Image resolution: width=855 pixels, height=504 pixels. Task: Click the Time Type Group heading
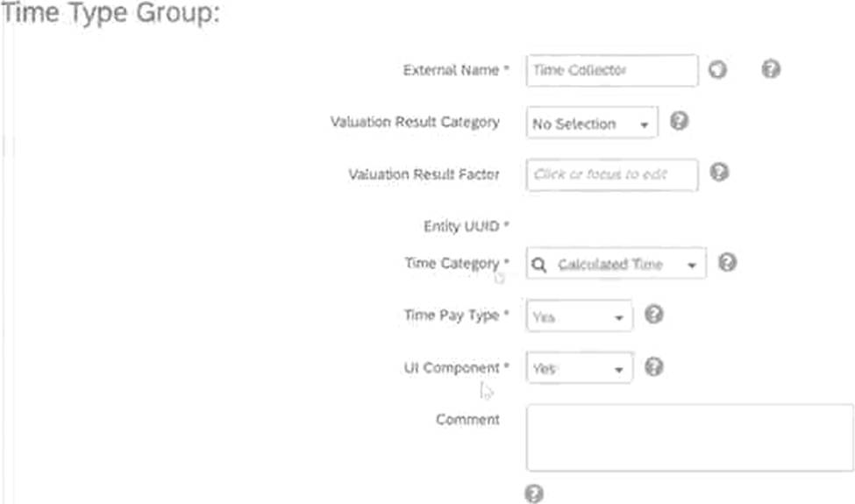[110, 13]
